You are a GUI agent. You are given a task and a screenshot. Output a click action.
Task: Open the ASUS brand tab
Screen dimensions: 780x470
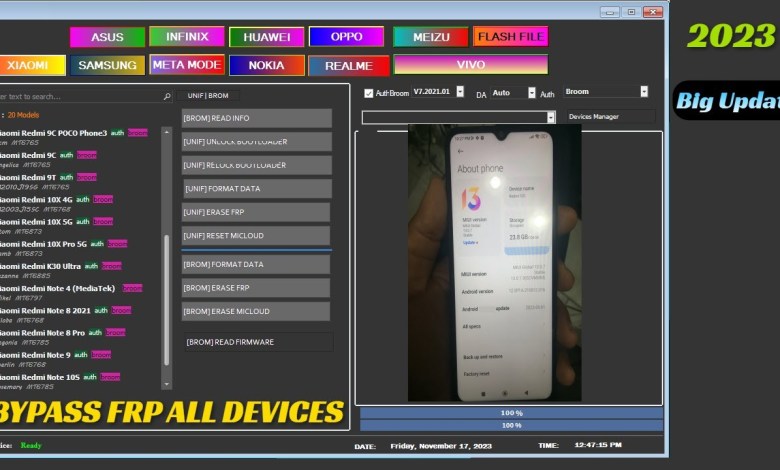[107, 37]
